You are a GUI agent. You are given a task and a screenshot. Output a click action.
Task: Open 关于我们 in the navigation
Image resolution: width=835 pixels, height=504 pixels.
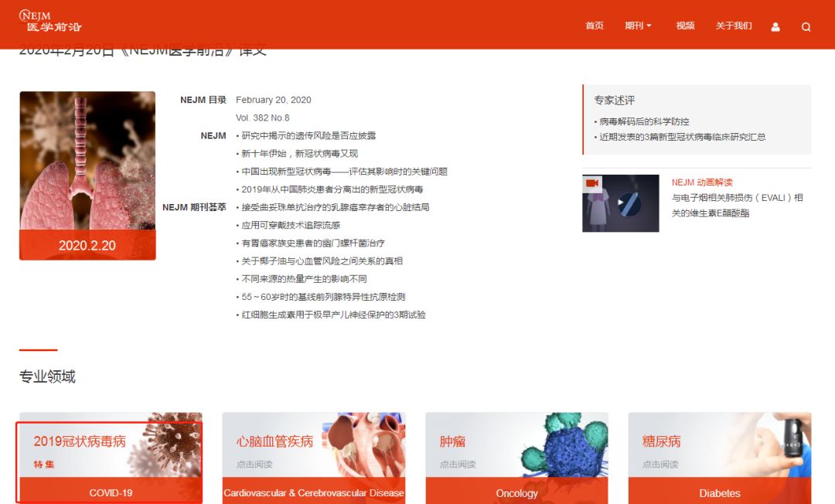click(733, 26)
